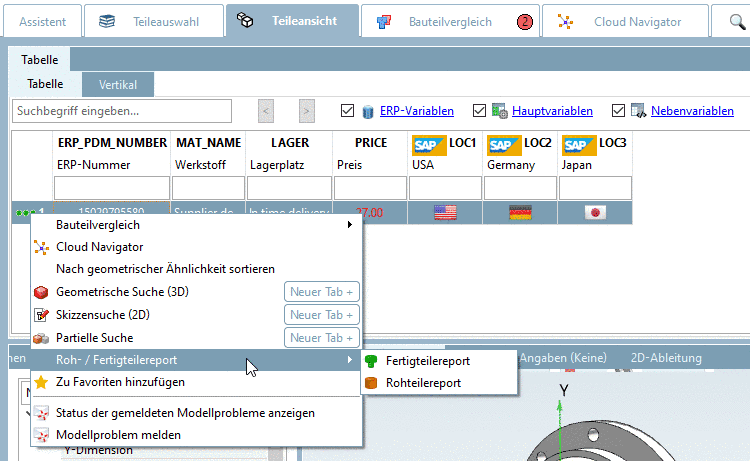Viewport: 750px width, 461px height.
Task: Open the Hauptvariablen link
Action: [552, 111]
